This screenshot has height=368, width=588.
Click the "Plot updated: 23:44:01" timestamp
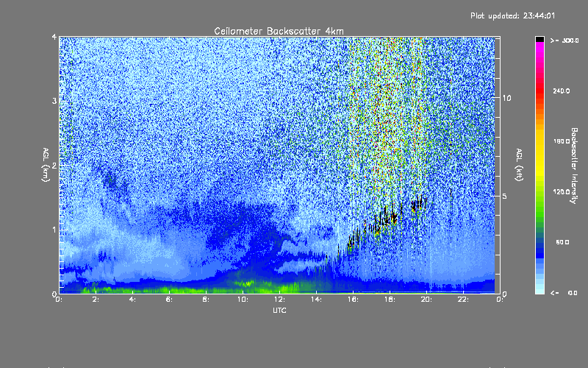coord(512,15)
